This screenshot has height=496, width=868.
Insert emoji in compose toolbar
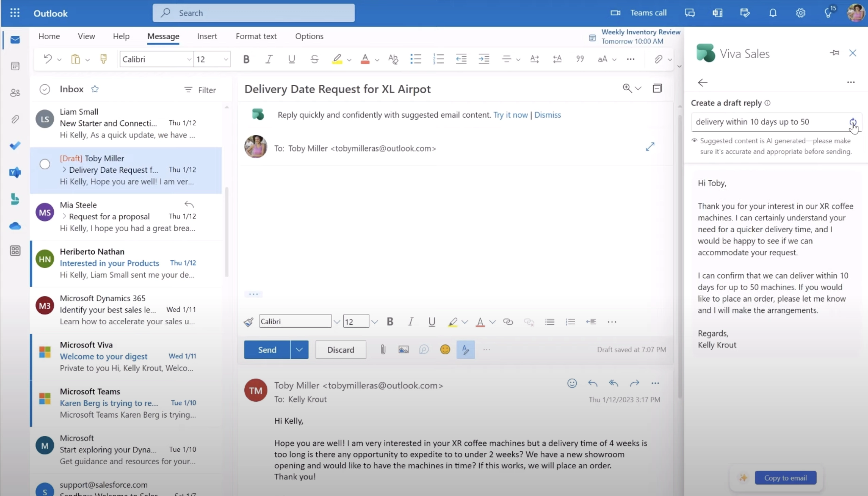[445, 350]
